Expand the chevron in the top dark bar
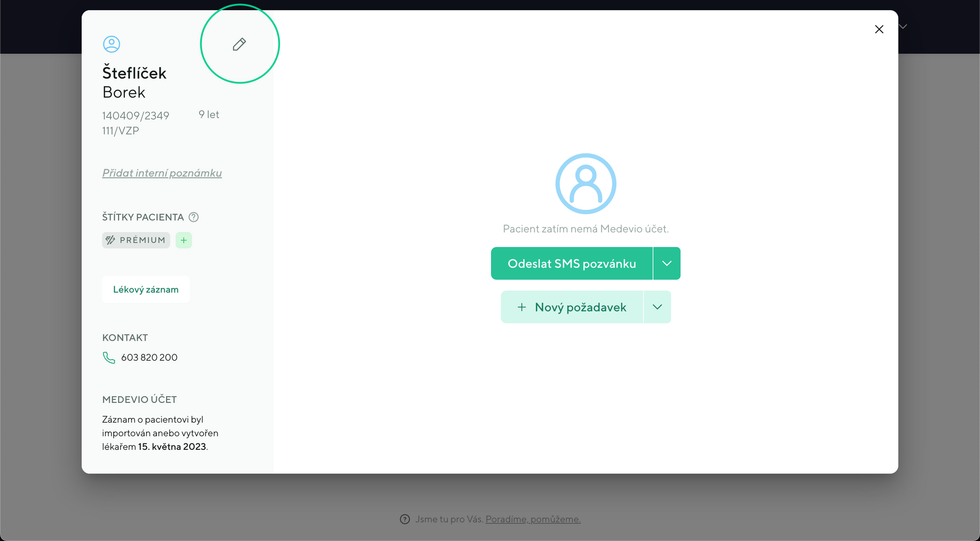The height and width of the screenshot is (541, 980). pos(903,26)
